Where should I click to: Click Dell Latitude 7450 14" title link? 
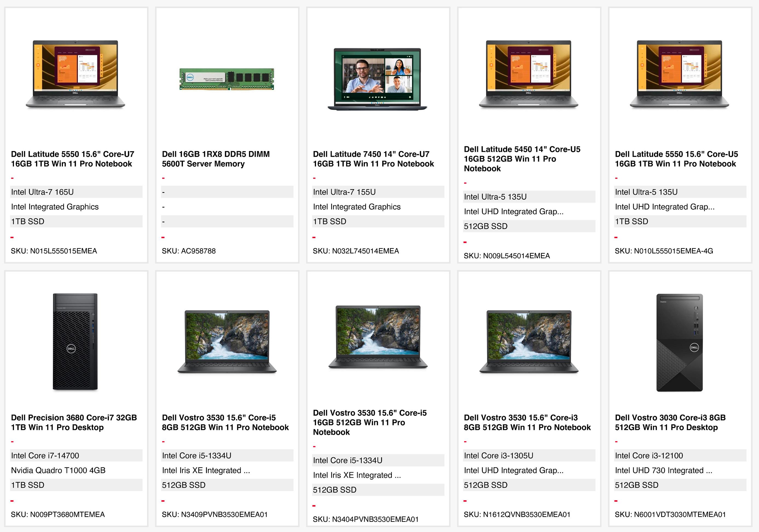373,159
